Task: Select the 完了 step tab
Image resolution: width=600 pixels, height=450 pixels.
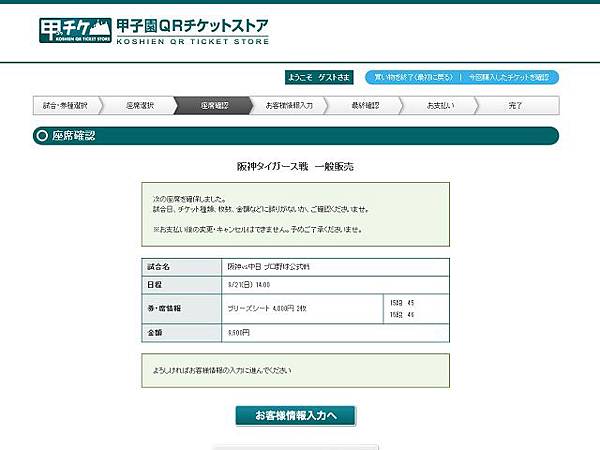Action: (x=515, y=106)
